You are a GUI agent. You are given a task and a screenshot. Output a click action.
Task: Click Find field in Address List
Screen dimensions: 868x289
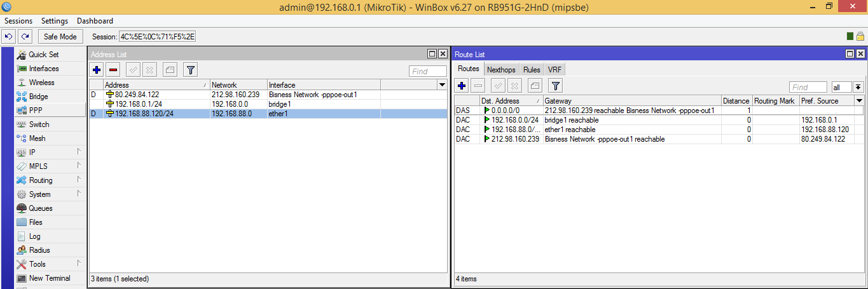427,71
